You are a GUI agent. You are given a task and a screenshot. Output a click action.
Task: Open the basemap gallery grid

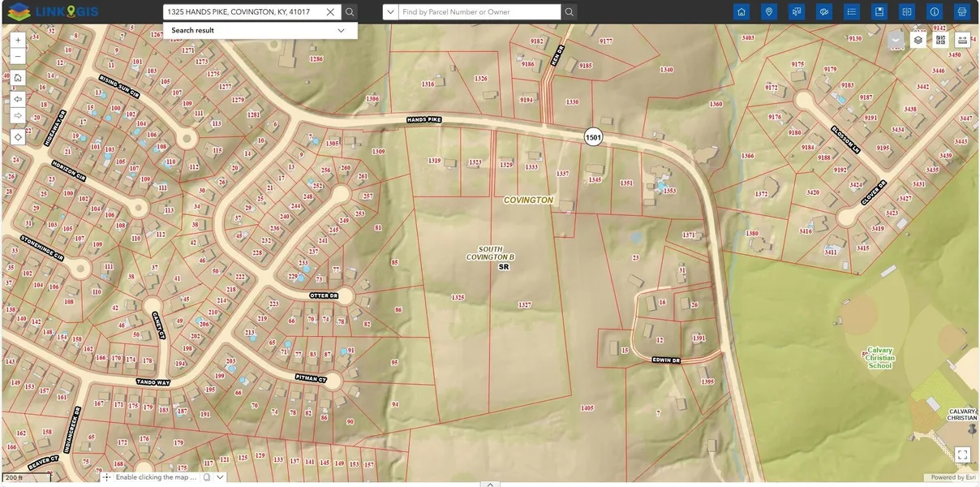(940, 40)
